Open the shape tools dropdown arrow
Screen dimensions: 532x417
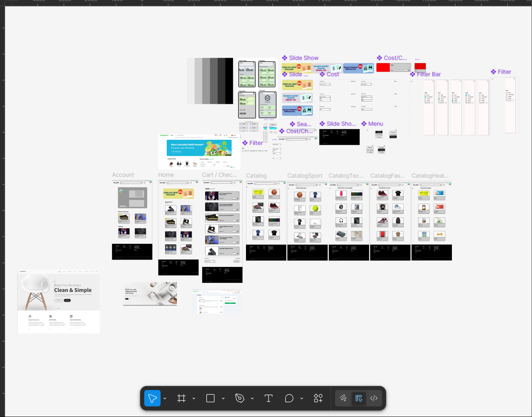[223, 399]
